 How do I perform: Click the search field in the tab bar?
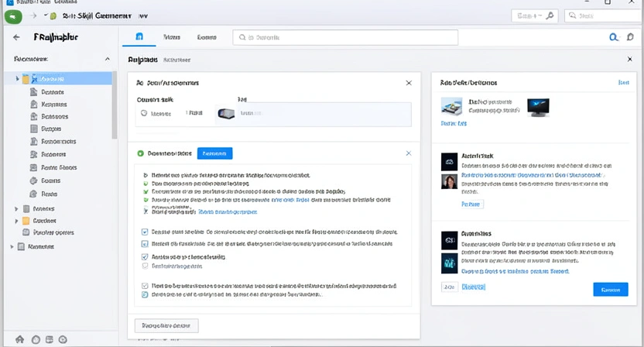coord(344,37)
